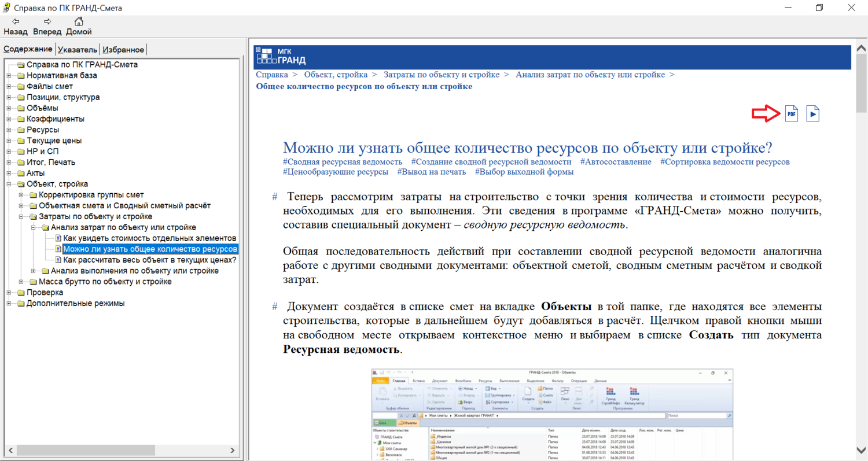Collapse the Объект, стройка tree node
Viewport: 868px width, 461px height.
9,185
